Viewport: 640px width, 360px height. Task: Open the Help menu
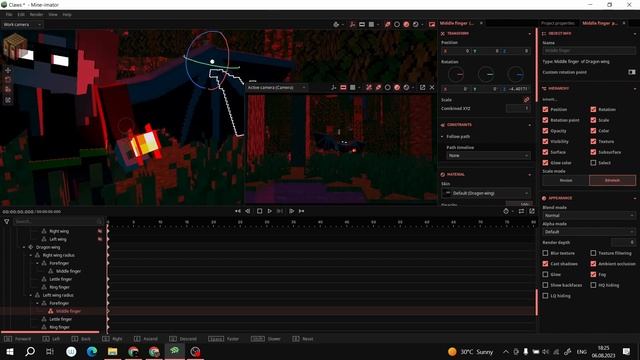tap(67, 14)
